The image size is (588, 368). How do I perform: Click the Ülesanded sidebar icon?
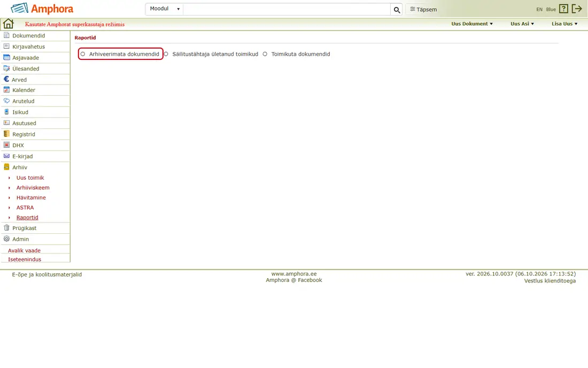tap(6, 68)
